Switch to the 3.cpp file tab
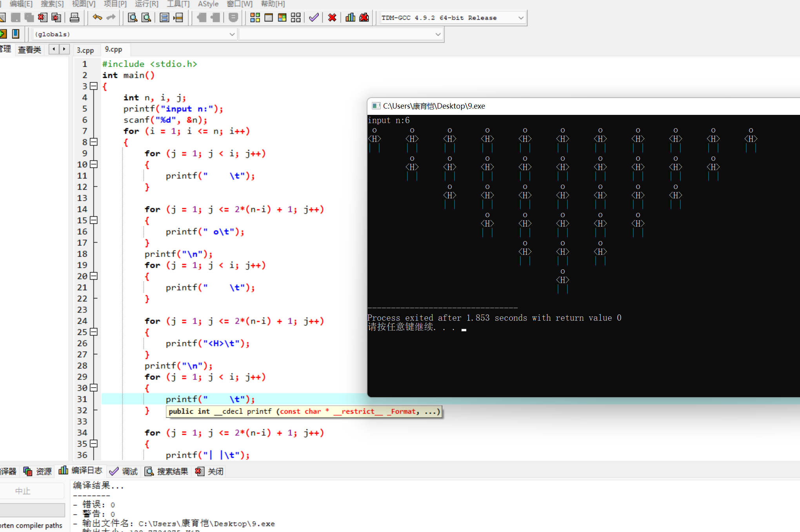Screen dimensions: 800x532 point(85,50)
